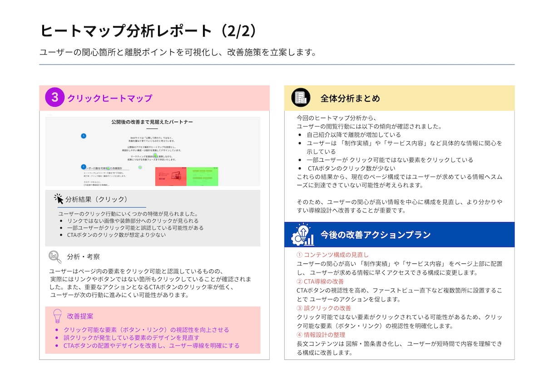Select bullet CTAボタンのクリック数が想定より少ない
Screen dimensions: 554x392
116,235
